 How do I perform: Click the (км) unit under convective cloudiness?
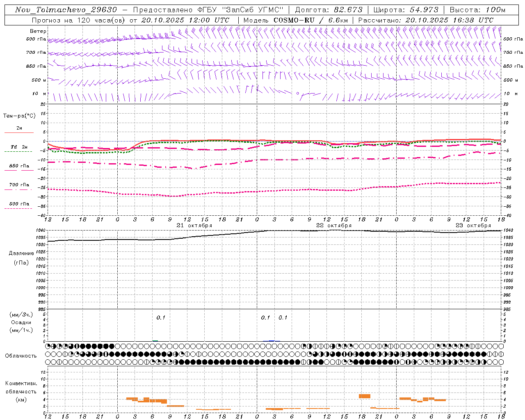coord(21,399)
